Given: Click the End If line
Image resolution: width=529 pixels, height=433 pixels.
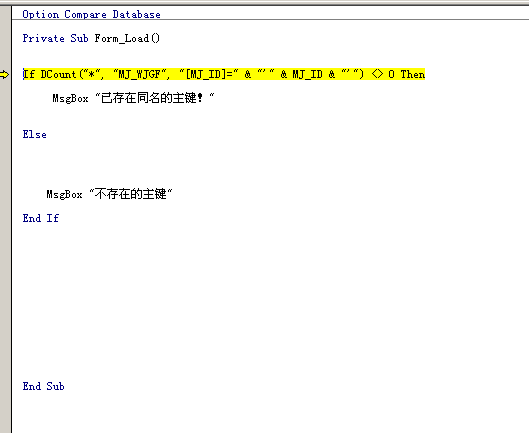Looking at the screenshot, I should [x=41, y=218].
